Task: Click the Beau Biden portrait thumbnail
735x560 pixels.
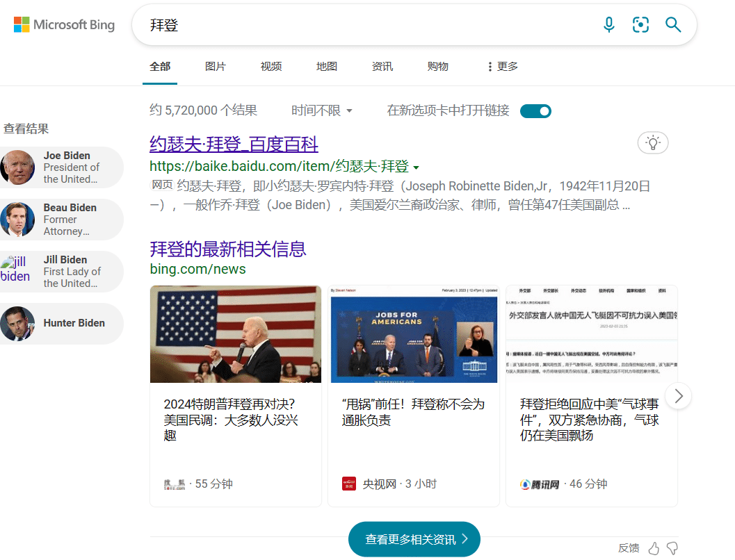Action: (x=17, y=219)
